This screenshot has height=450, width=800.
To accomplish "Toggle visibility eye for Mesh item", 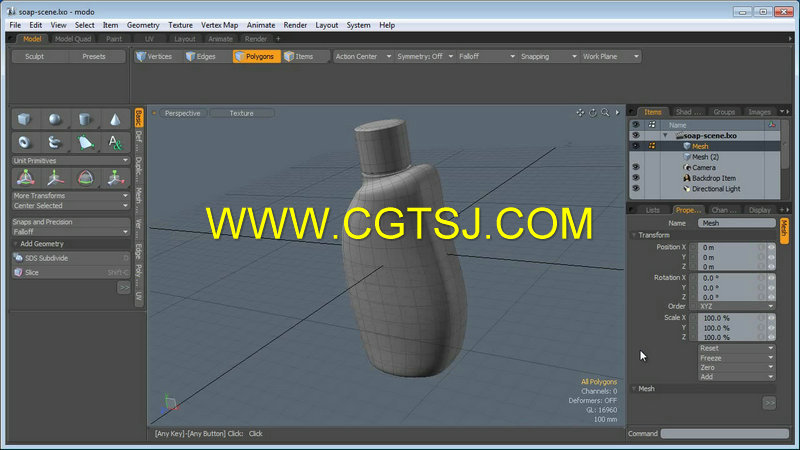I will (x=636, y=146).
